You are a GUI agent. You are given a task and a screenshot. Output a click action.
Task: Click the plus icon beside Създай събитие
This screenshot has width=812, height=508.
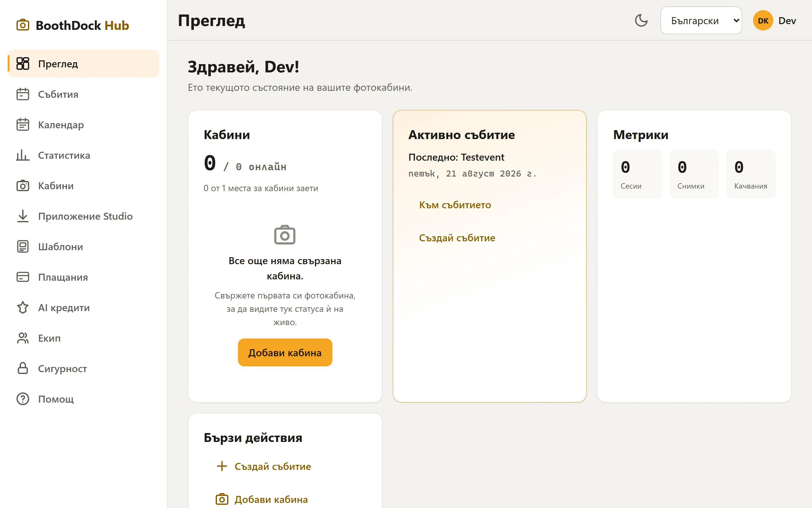(222, 466)
